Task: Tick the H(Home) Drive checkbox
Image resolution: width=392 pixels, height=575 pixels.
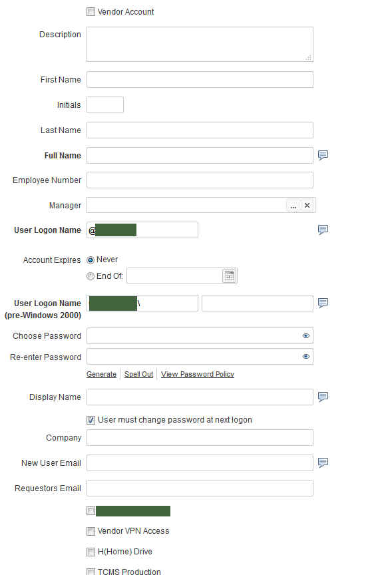Action: (91, 552)
